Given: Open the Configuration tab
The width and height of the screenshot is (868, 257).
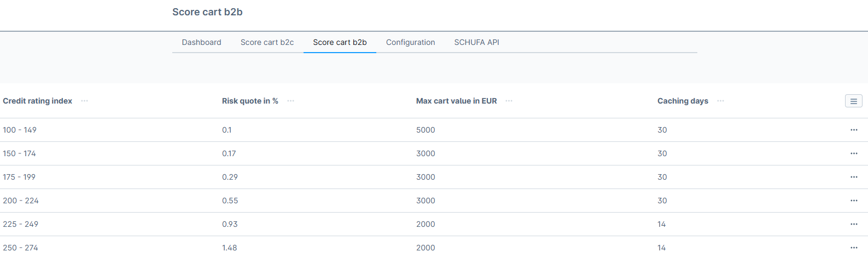Looking at the screenshot, I should (410, 42).
